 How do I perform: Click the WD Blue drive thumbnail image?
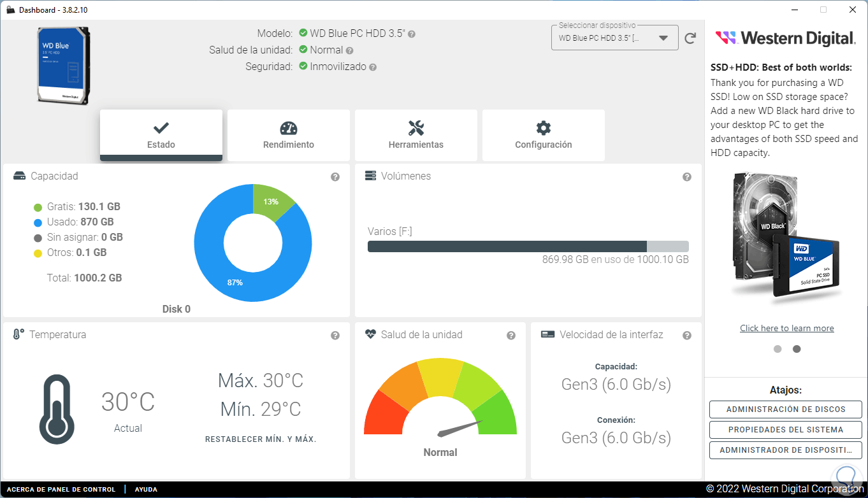pos(62,66)
